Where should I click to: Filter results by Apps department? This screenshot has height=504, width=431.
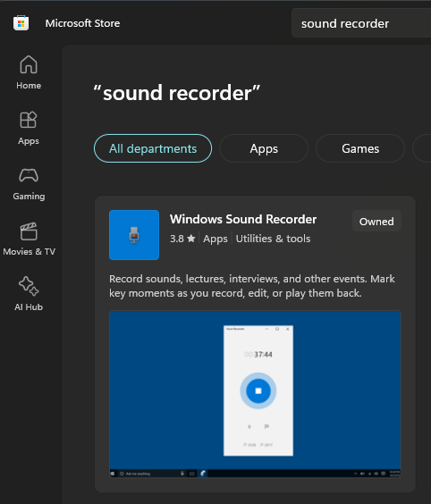[264, 148]
